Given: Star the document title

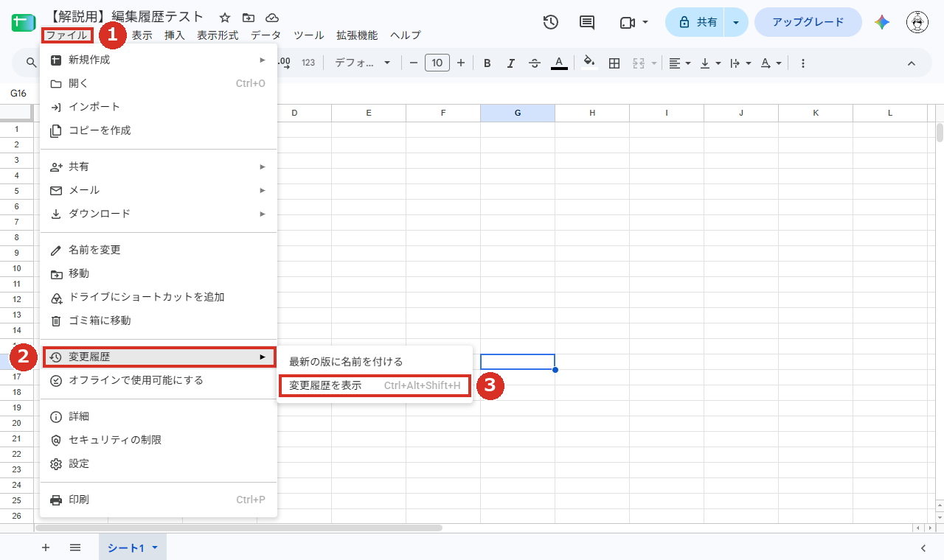Looking at the screenshot, I should pos(225,18).
